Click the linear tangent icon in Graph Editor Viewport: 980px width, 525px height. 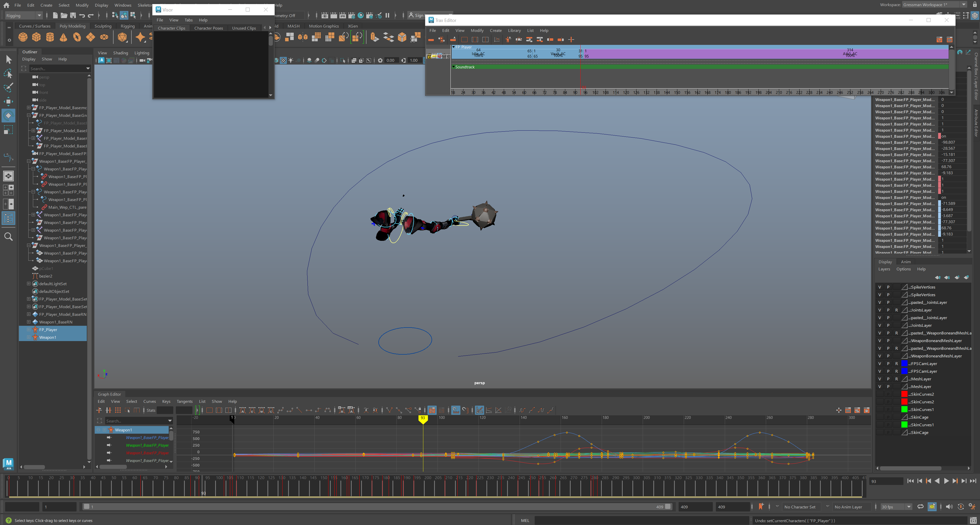pyautogui.click(x=299, y=410)
